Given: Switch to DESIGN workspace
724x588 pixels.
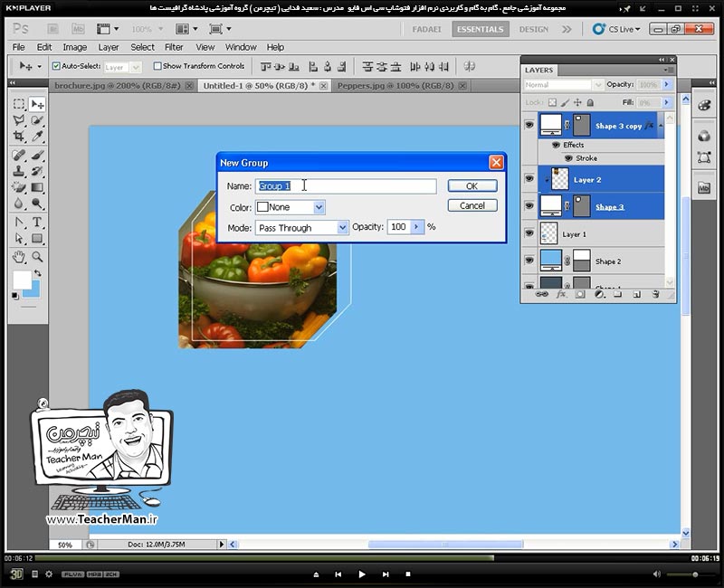Looking at the screenshot, I should pos(534,29).
